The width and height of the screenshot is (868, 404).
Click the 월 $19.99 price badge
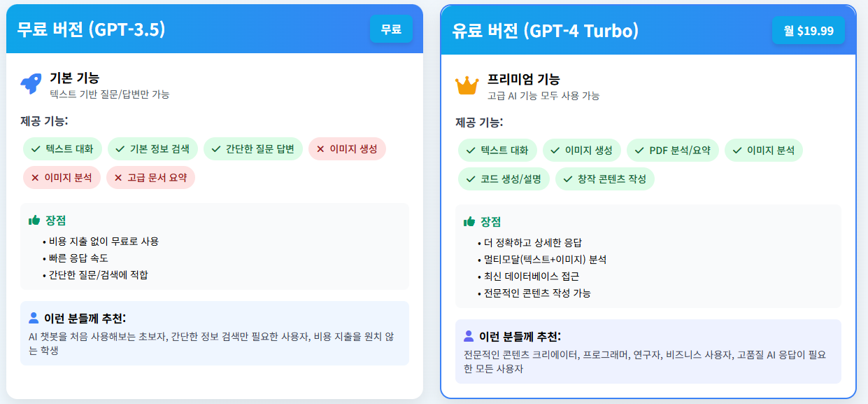coord(809,31)
